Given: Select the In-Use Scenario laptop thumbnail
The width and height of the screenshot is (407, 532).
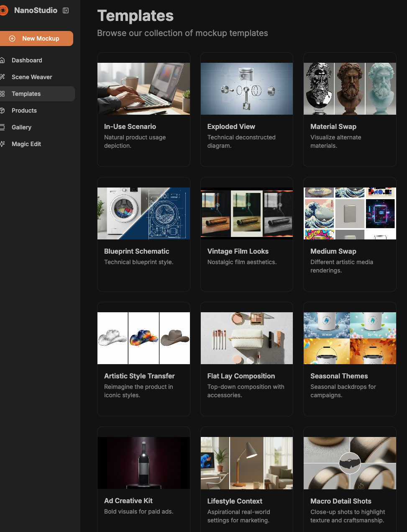Looking at the screenshot, I should pyautogui.click(x=143, y=89).
